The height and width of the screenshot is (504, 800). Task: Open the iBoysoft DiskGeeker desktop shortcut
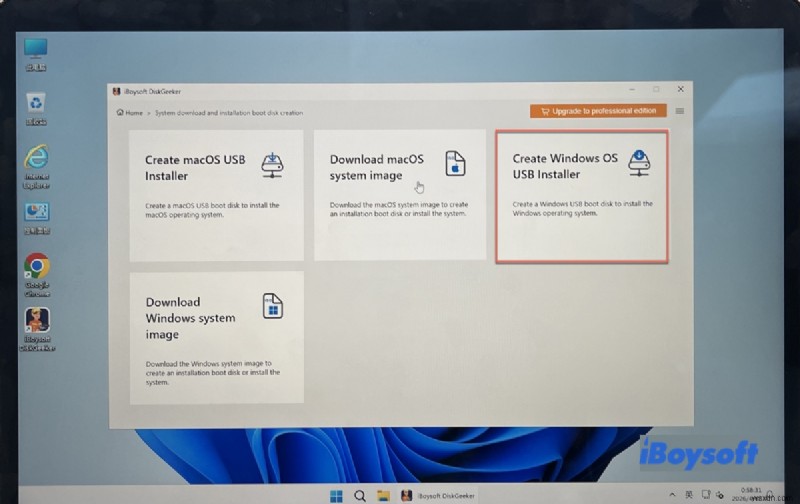click(37, 330)
